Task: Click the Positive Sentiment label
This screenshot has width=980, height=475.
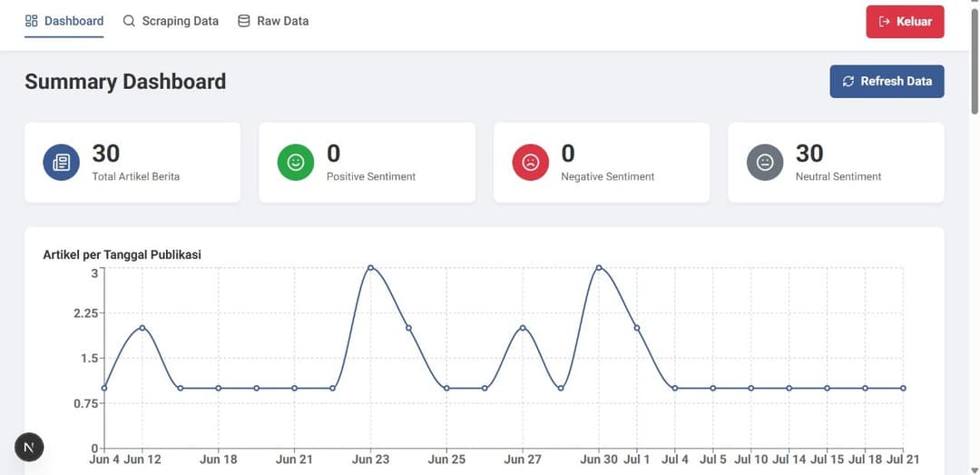Action: click(x=371, y=176)
